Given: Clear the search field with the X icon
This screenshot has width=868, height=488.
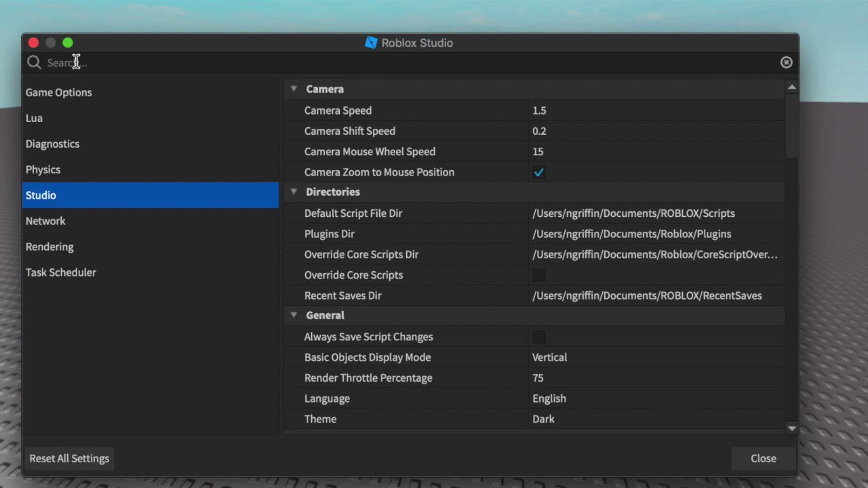Looking at the screenshot, I should 786,62.
